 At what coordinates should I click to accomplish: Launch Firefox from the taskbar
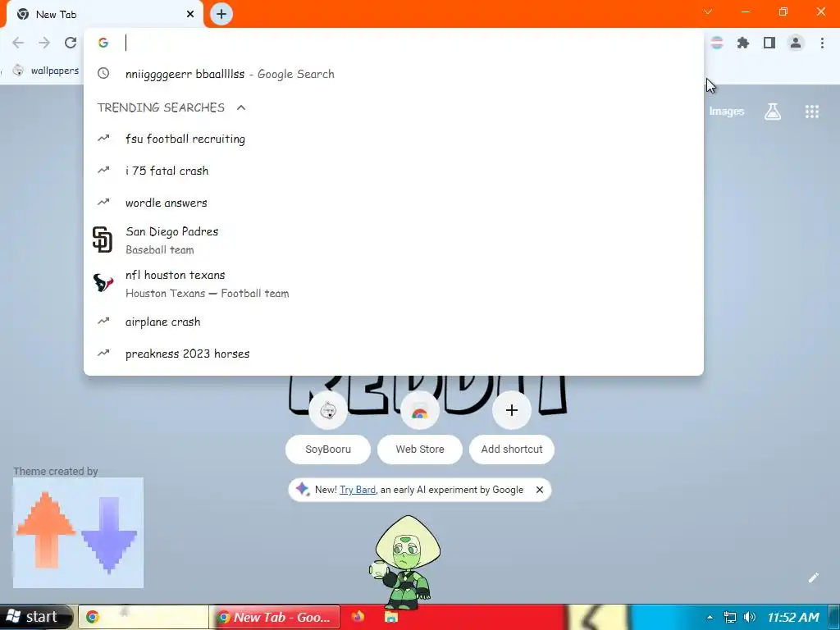(358, 617)
